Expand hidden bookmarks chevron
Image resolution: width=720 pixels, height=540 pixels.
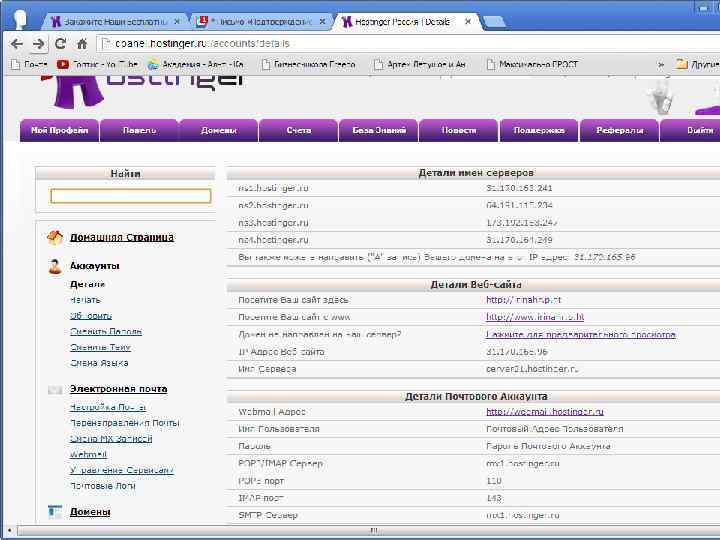(661, 65)
